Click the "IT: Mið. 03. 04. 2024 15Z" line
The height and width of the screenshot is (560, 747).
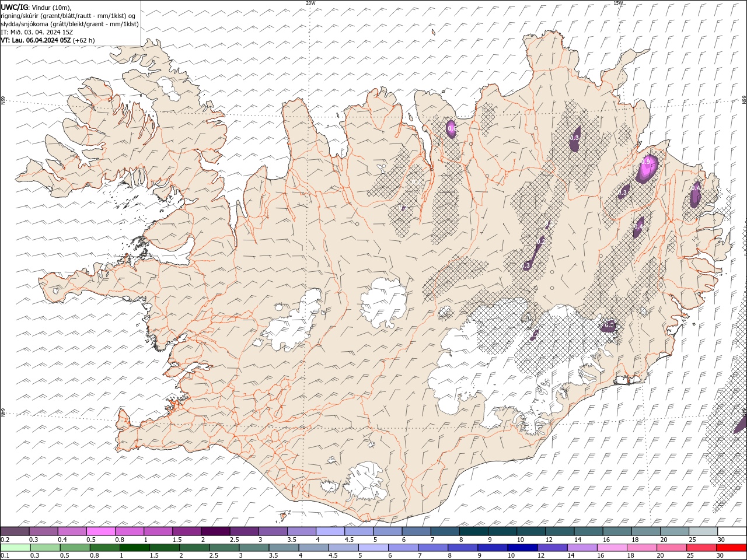point(37,32)
